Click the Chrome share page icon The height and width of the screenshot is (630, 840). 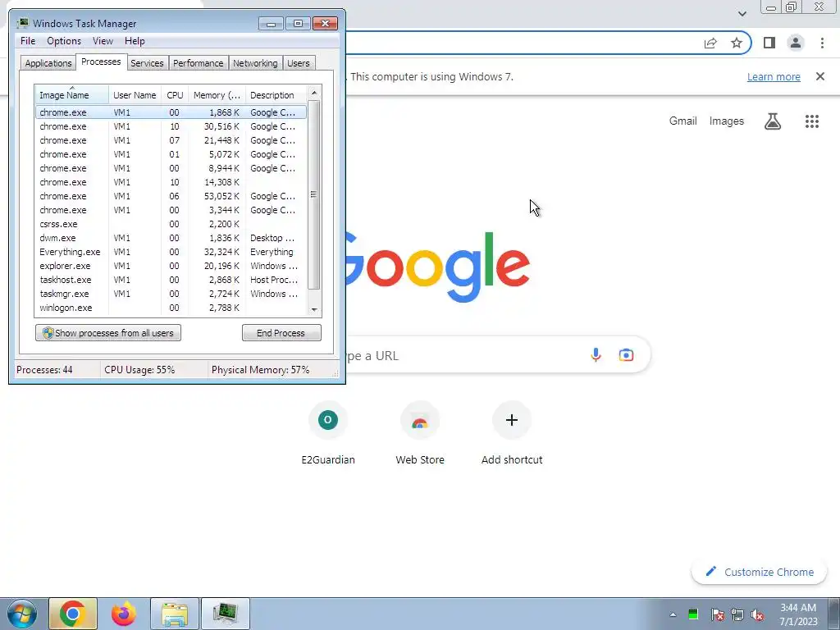tap(710, 43)
